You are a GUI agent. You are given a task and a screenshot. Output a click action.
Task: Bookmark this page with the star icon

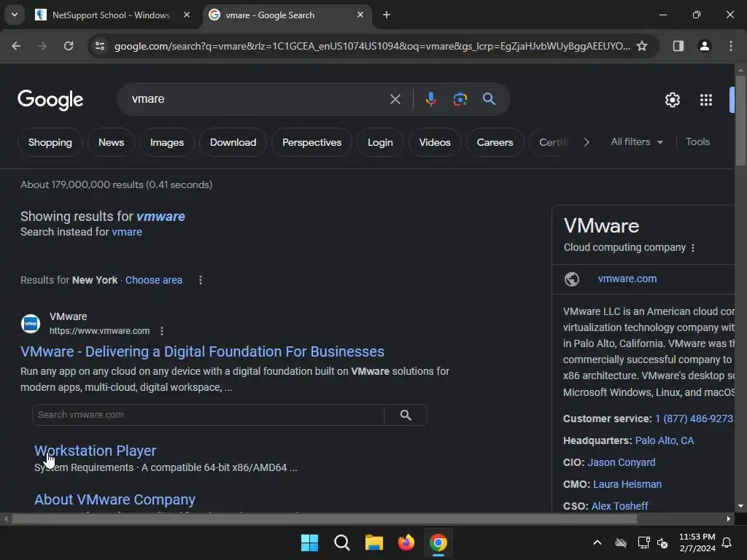click(642, 46)
